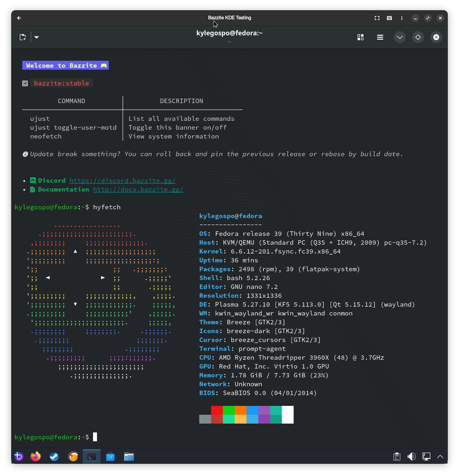
Task: Open the network/display tray icon
Action: pos(426,456)
